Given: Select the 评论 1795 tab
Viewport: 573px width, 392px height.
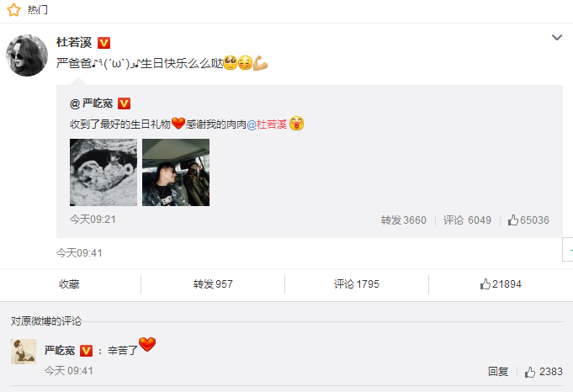Looking at the screenshot, I should click(x=357, y=284).
